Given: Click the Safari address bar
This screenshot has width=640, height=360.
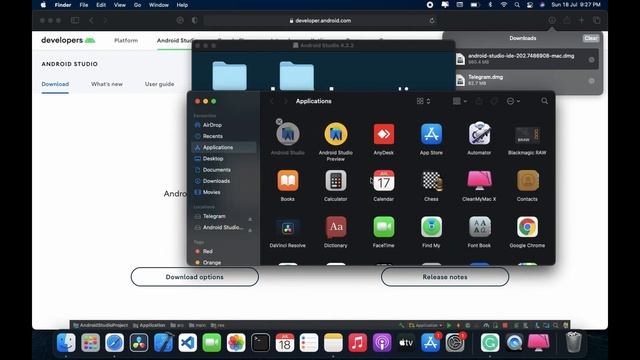Looking at the screenshot, I should coord(321,20).
